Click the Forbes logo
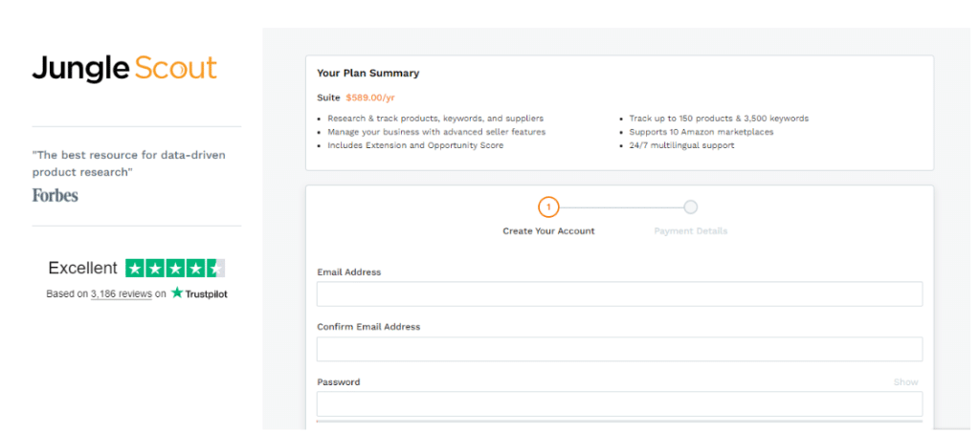This screenshot has width=980, height=434. [x=56, y=195]
